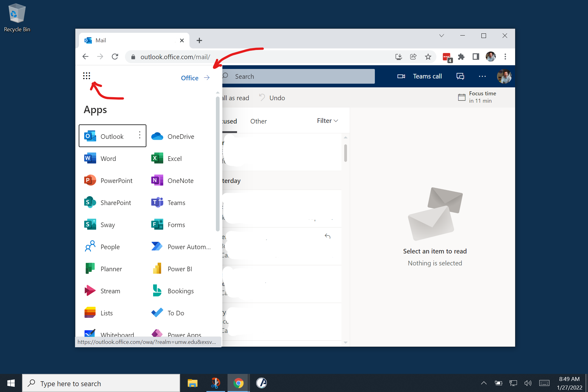Follow the Office link with arrow
This screenshot has height=392, width=588.
pyautogui.click(x=195, y=78)
